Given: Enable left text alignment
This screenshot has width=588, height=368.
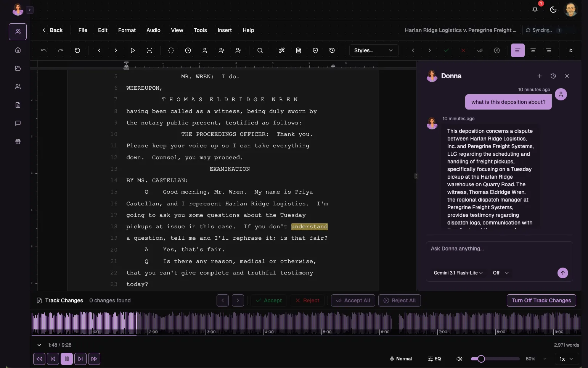Looking at the screenshot, I should (x=518, y=50).
